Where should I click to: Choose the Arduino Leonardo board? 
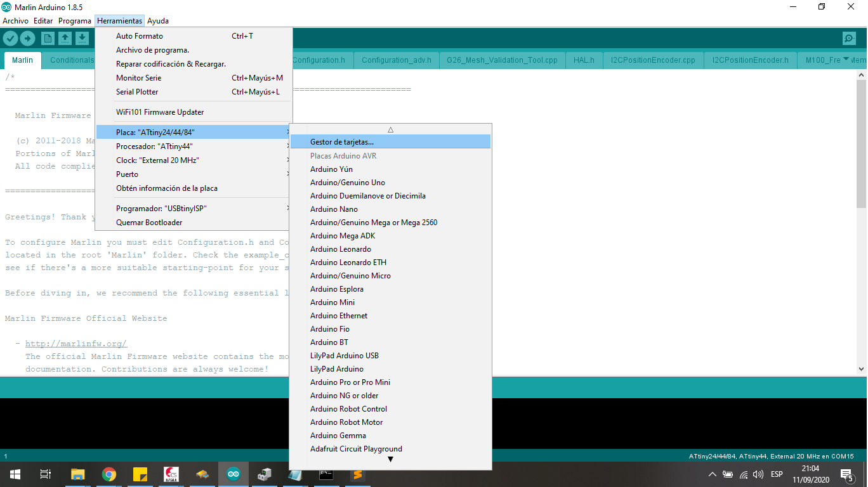coord(390,249)
